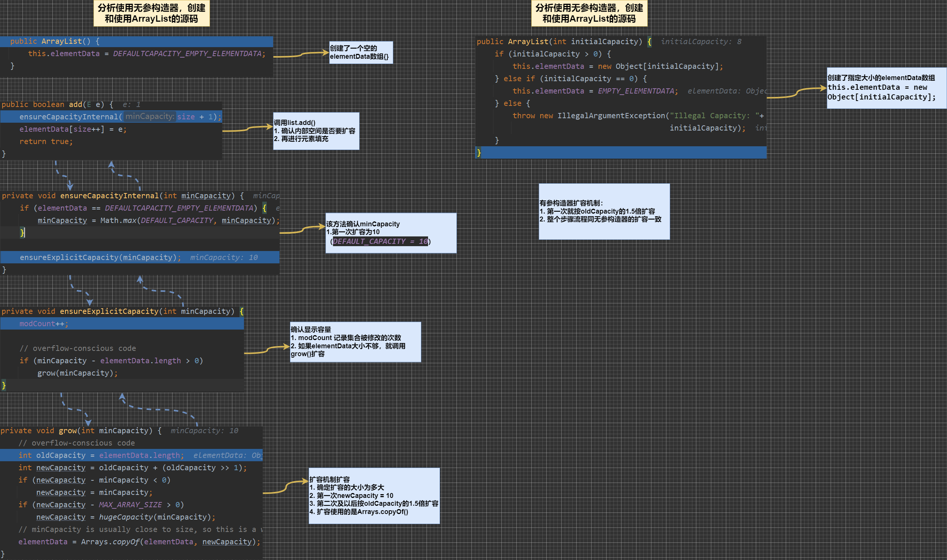Select the yellow title note above ArrayList(int initialCapacity) code
The height and width of the screenshot is (560, 947).
pyautogui.click(x=589, y=13)
